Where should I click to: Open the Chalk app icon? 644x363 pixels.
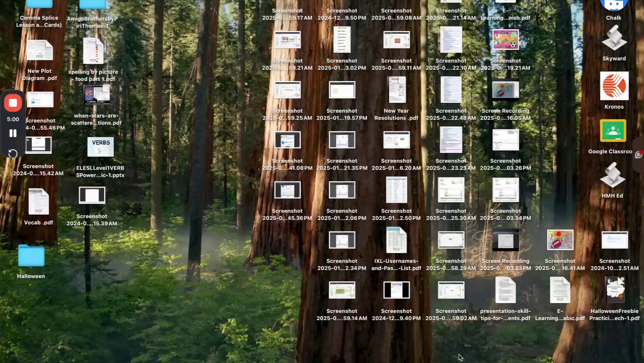pos(614,5)
